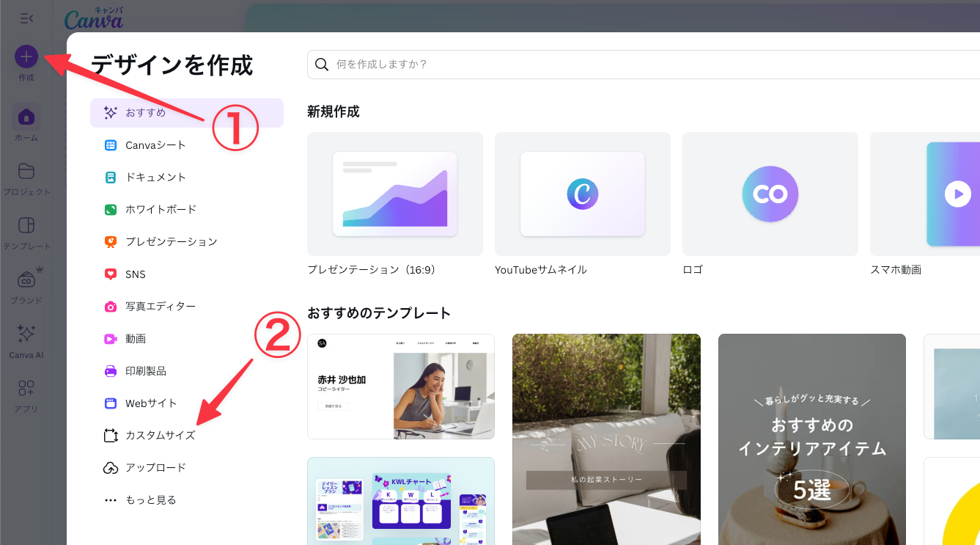Expand もっと見る text label
Image resolution: width=980 pixels, height=545 pixels.
(151, 500)
